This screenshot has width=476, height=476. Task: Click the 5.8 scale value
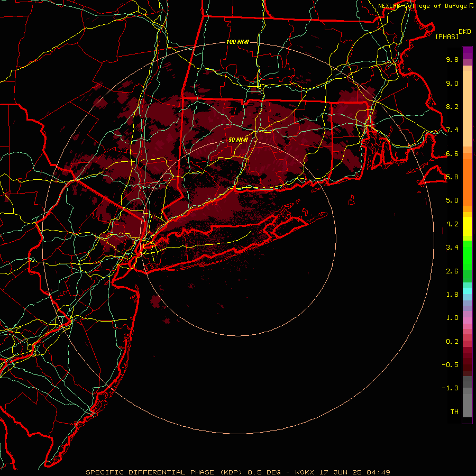(x=452, y=177)
